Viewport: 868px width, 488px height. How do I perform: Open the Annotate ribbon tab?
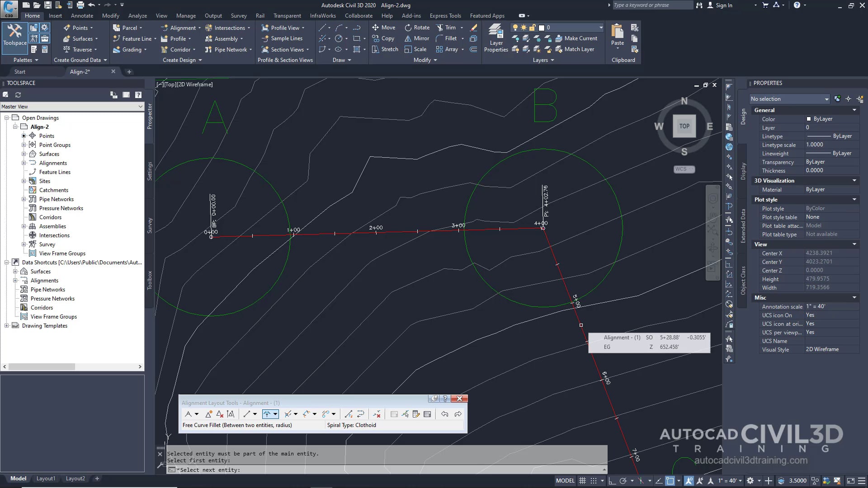(x=82, y=16)
